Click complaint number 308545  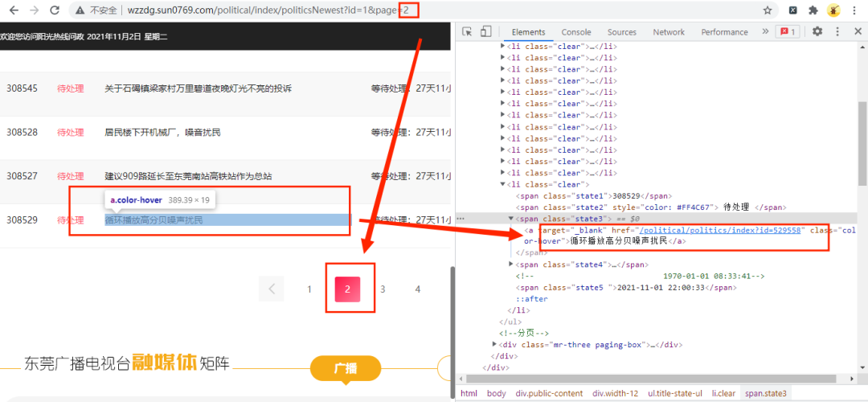pos(23,88)
